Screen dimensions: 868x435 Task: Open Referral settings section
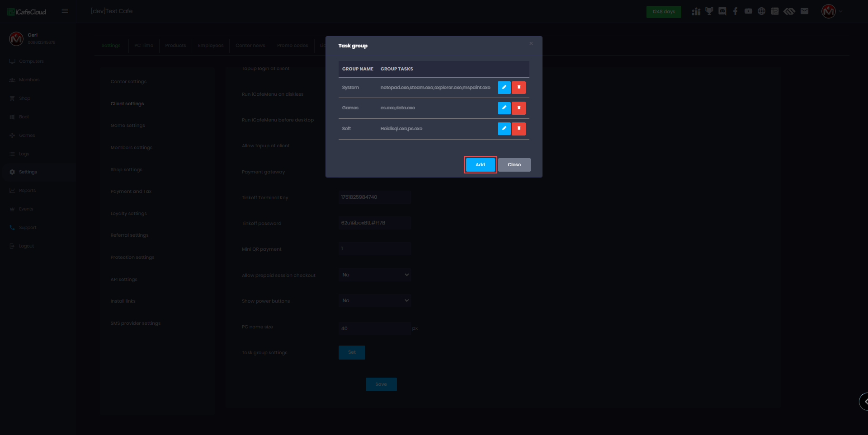tap(130, 235)
